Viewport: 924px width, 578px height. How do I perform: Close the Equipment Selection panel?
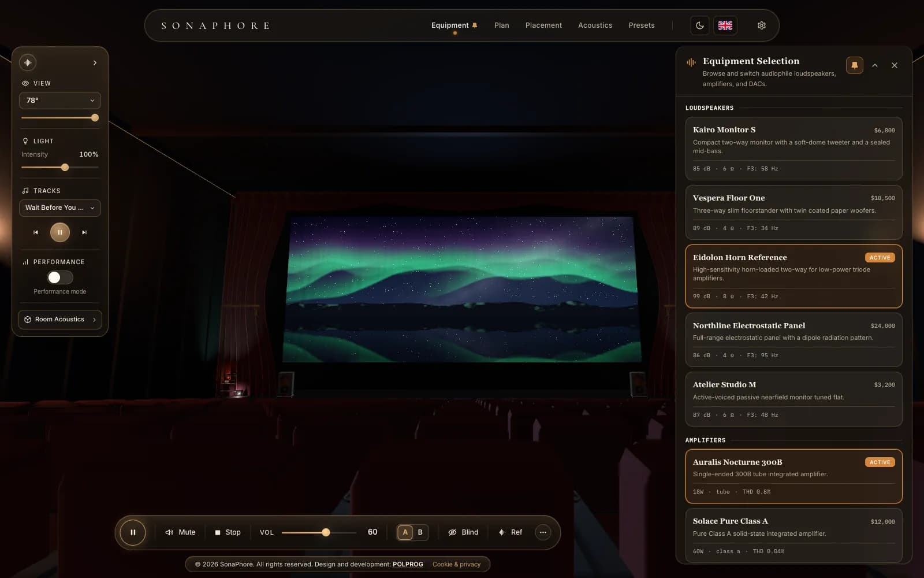[x=895, y=65]
